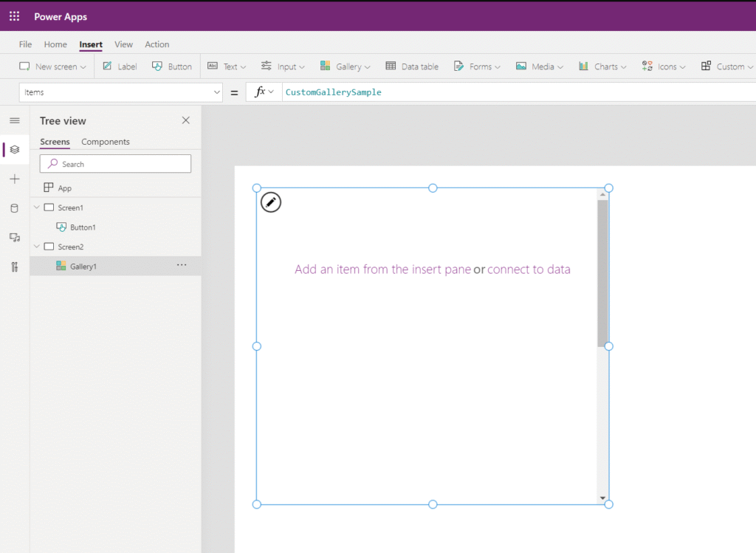Click the gallery edit pencil icon
Image resolution: width=756 pixels, height=553 pixels.
271,202
